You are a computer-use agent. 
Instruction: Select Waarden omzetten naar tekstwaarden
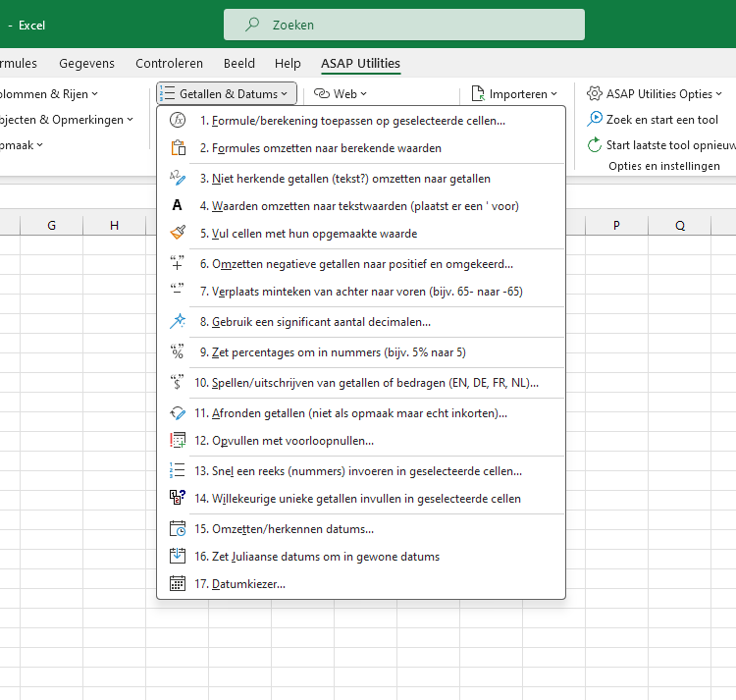360,205
